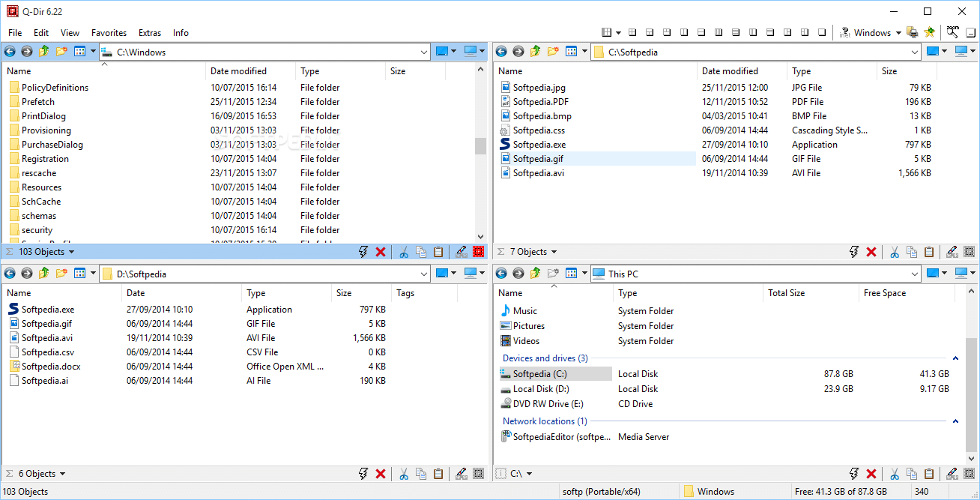This screenshot has width=980, height=500.
Task: Click select-all icon in This PC pane status bar
Action: (x=969, y=474)
